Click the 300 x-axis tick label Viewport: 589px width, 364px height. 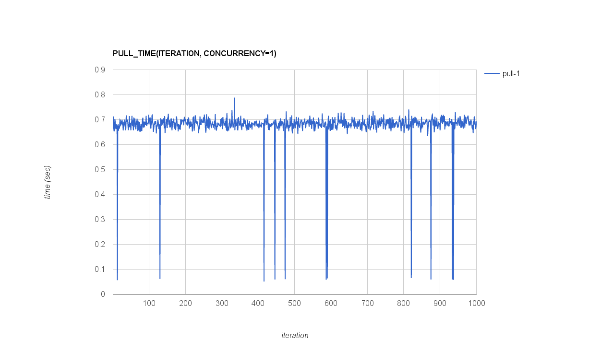click(222, 303)
